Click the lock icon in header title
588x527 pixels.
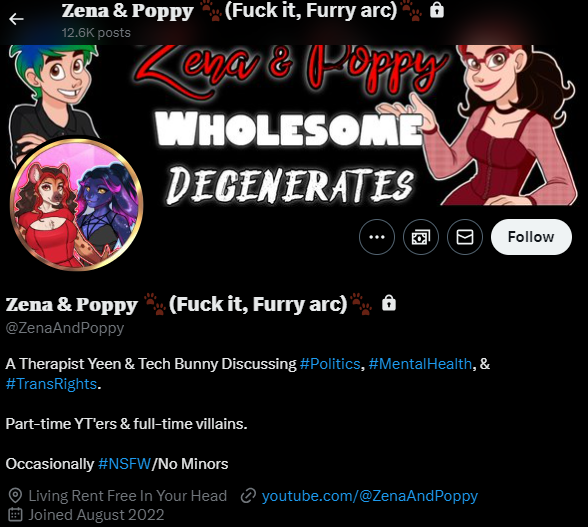point(437,10)
